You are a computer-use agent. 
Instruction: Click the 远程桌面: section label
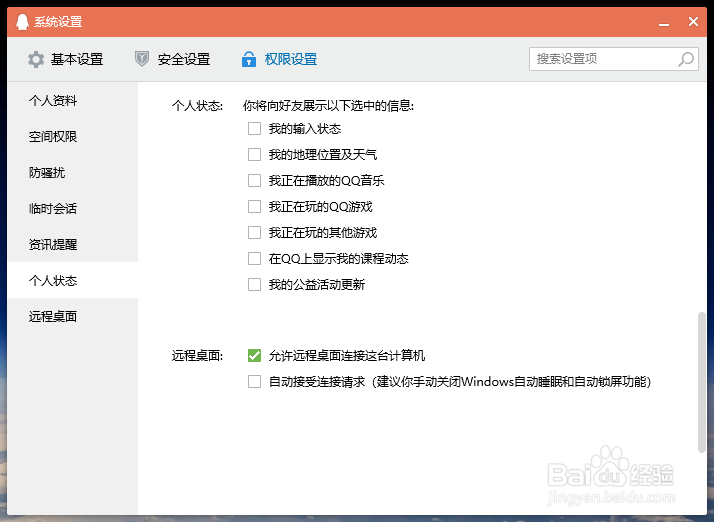[x=197, y=355]
